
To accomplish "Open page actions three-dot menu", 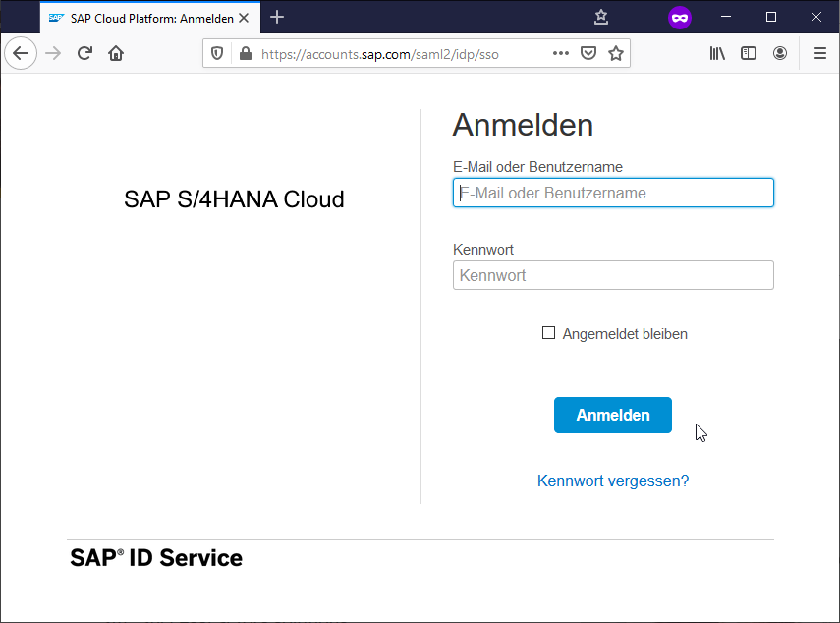I will pyautogui.click(x=561, y=53).
